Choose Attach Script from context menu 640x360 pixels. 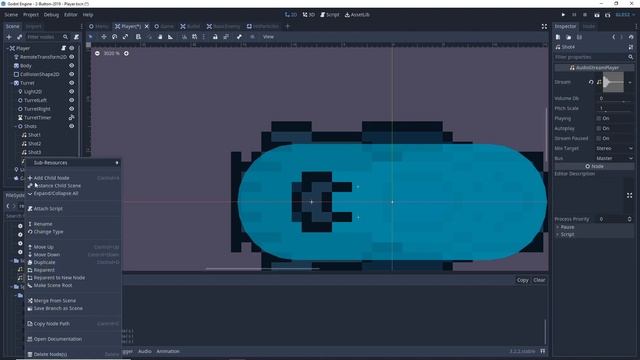click(x=73, y=209)
